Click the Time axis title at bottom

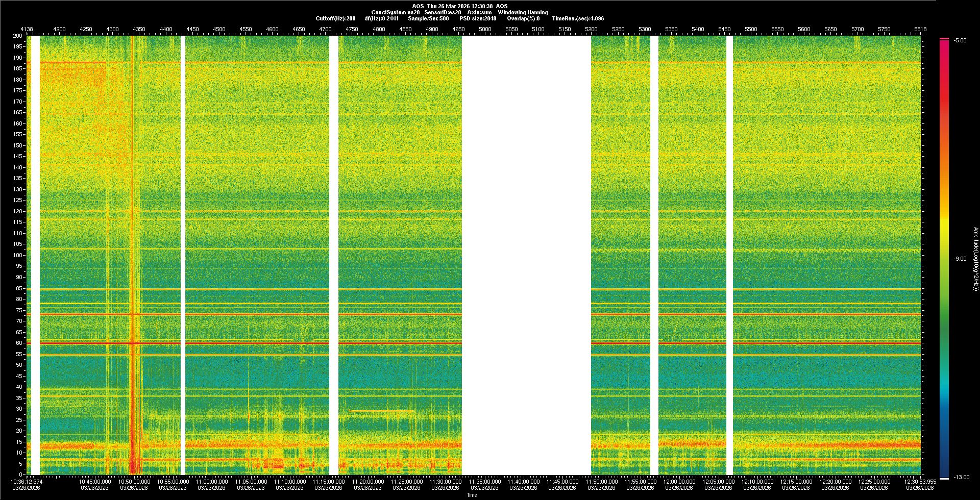472,495
